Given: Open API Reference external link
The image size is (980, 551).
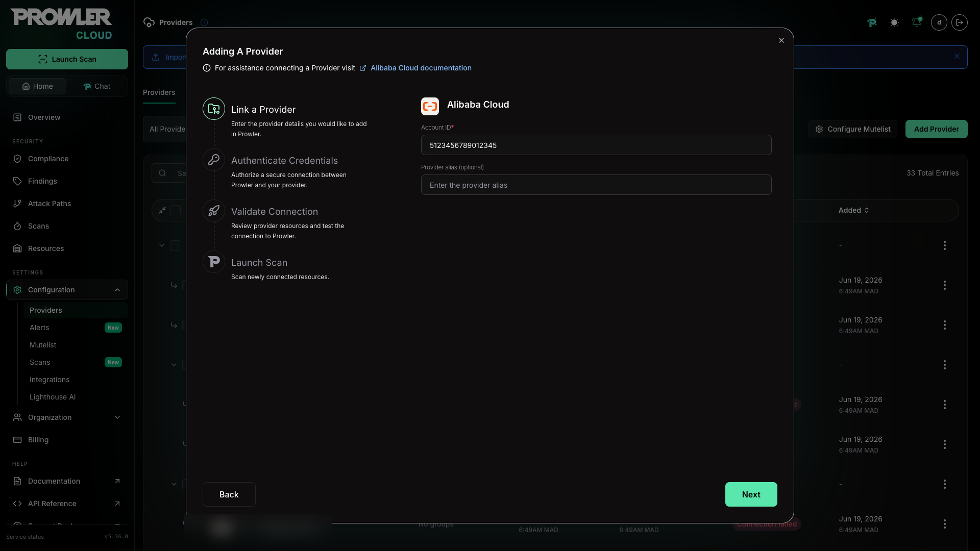Looking at the screenshot, I should 67,504.
